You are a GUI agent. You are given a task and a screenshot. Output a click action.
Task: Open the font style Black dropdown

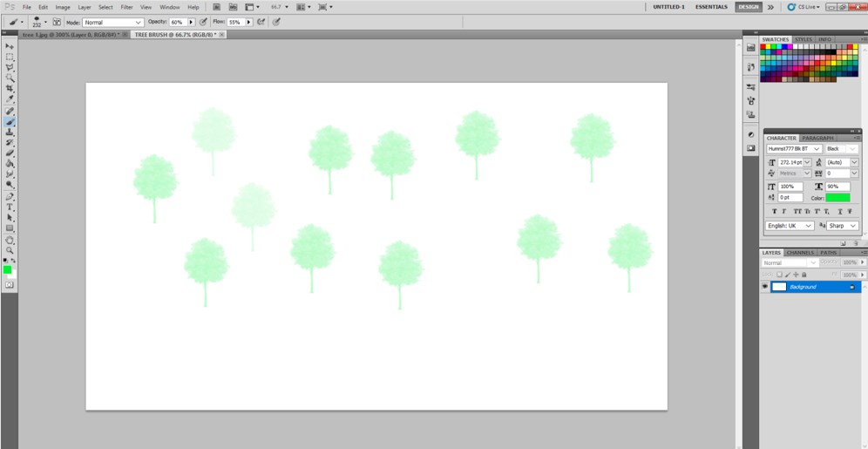coord(842,149)
